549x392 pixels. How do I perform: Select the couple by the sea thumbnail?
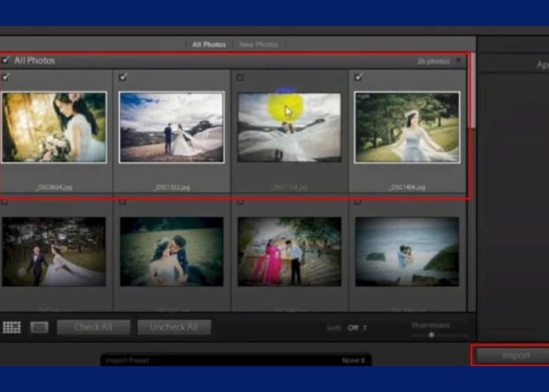coord(407,251)
